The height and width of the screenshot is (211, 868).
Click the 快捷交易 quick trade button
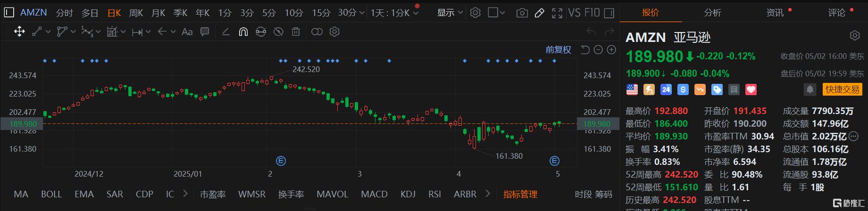[843, 89]
